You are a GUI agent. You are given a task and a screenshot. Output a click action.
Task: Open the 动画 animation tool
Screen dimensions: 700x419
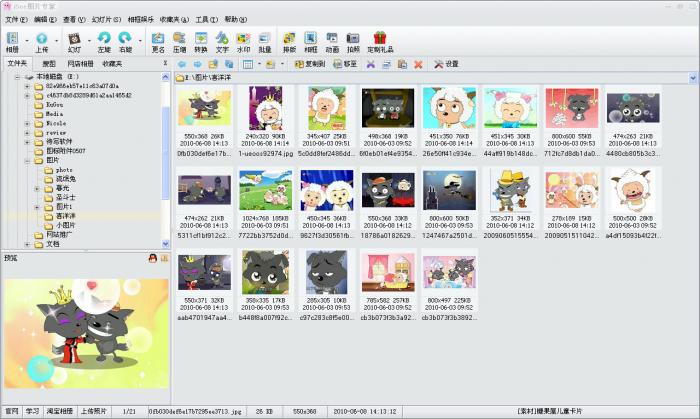[332, 42]
